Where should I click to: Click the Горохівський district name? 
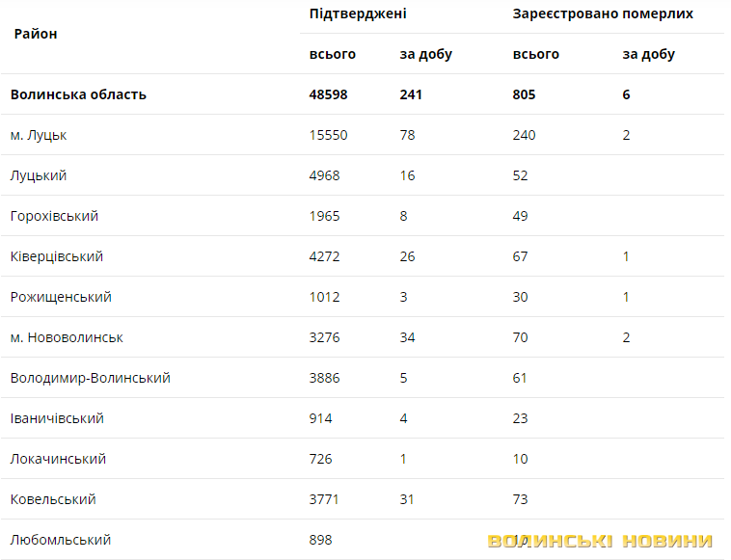pyautogui.click(x=54, y=216)
